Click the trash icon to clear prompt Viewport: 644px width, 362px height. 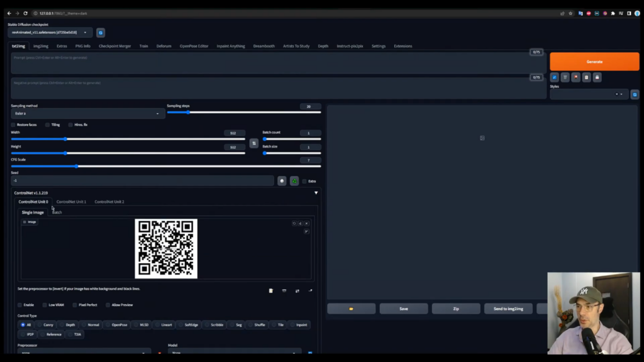[x=565, y=77]
